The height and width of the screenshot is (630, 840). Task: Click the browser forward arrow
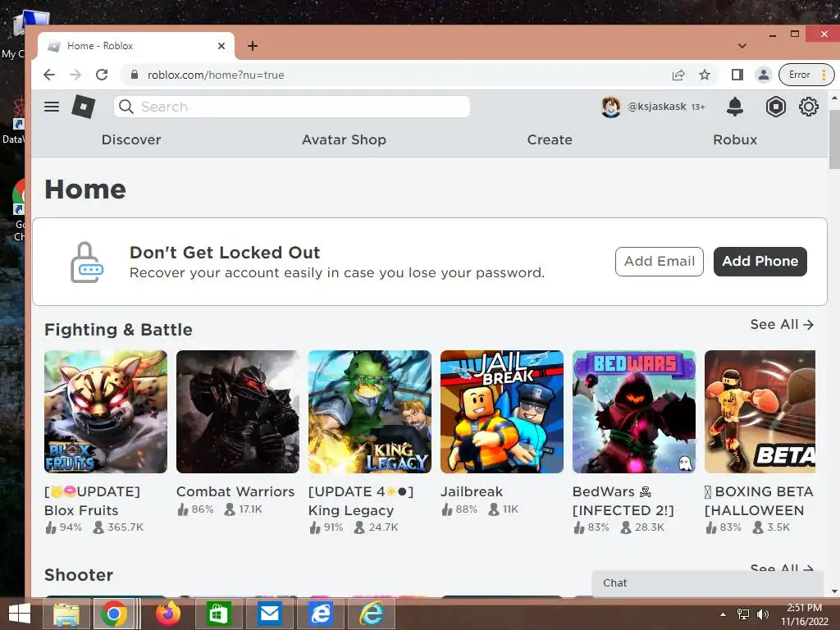click(75, 75)
